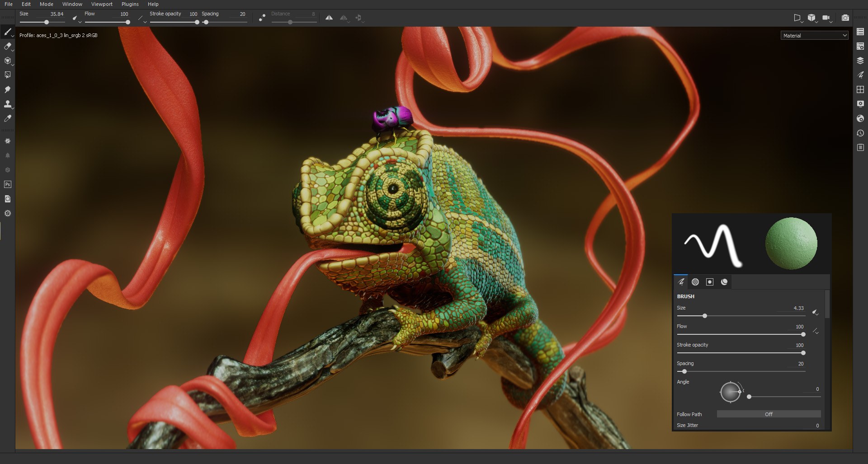
Task: Open the Material viewport mode dropdown
Action: coord(814,36)
